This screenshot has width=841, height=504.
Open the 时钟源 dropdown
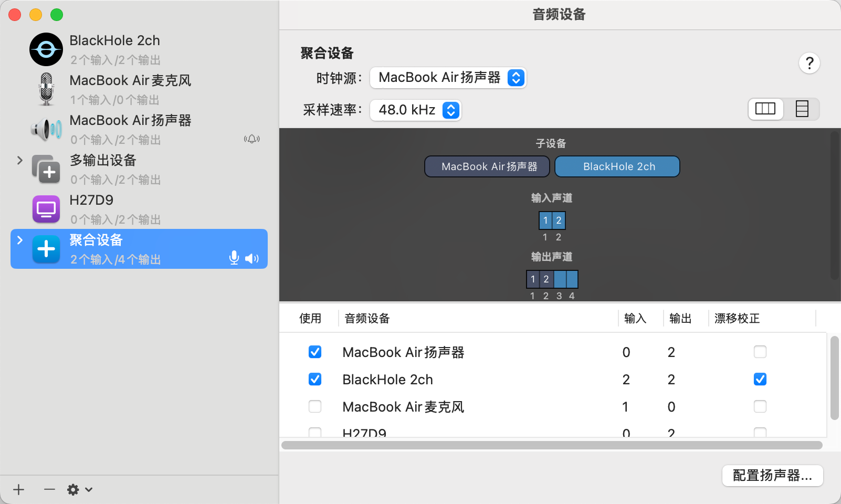pyautogui.click(x=448, y=78)
